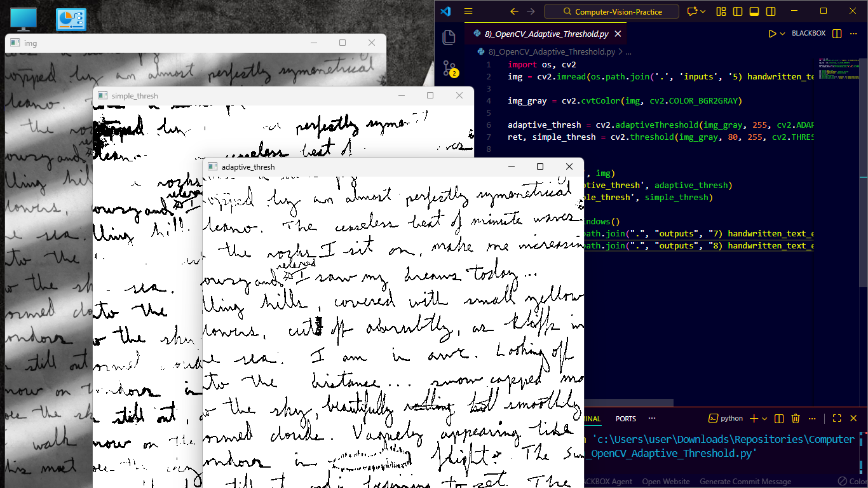Screen dimensions: 868x488
Task: Open the VS Code hamburger application menu
Action: (468, 11)
